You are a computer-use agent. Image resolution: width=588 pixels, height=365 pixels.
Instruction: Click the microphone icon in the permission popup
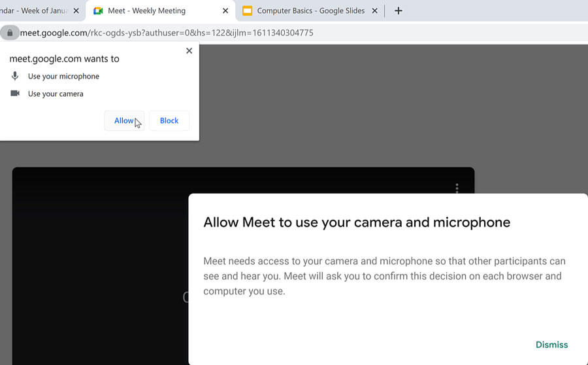[x=15, y=76]
